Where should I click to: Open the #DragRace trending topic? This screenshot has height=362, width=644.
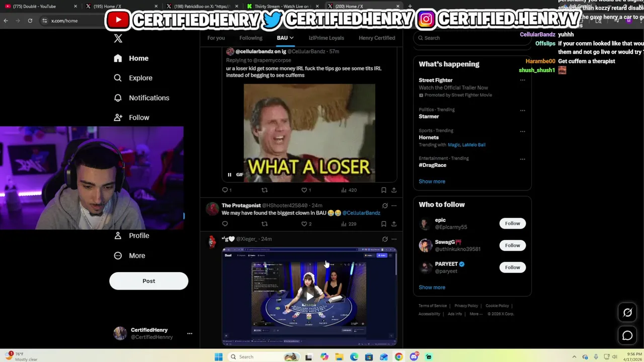[x=433, y=165]
